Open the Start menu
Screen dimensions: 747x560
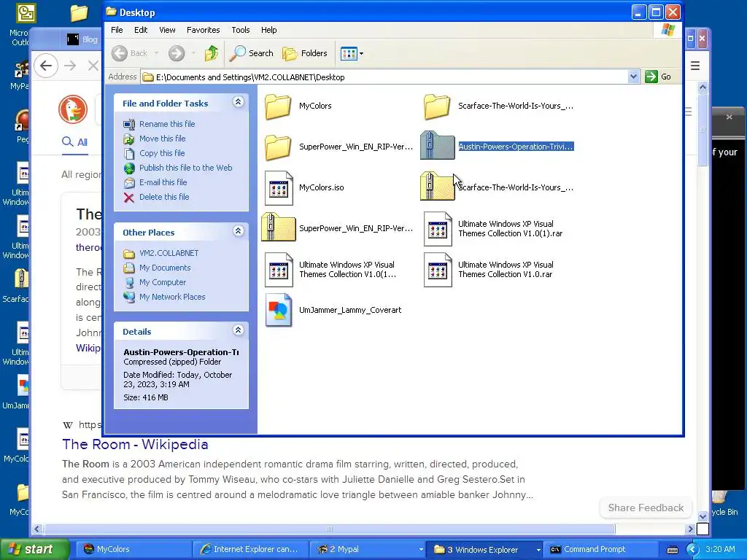point(34,549)
